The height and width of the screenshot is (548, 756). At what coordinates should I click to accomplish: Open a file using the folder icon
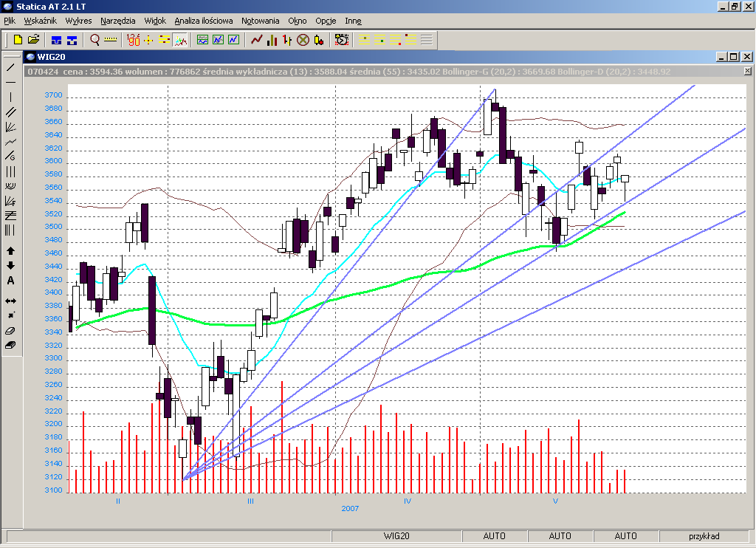pos(33,40)
